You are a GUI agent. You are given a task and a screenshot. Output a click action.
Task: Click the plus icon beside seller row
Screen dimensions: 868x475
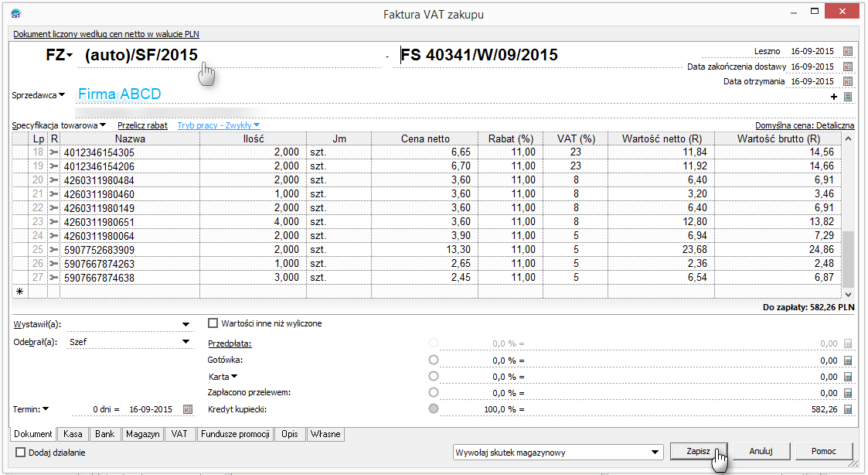click(834, 97)
